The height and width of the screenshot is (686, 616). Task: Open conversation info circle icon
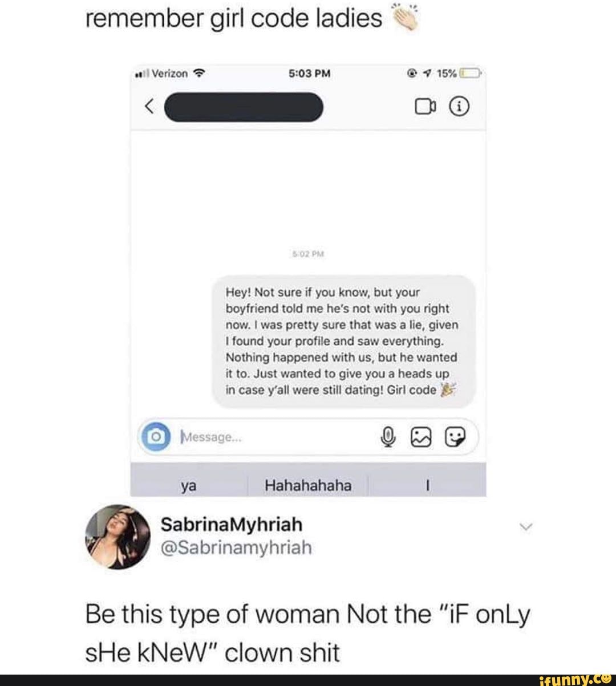point(460,107)
